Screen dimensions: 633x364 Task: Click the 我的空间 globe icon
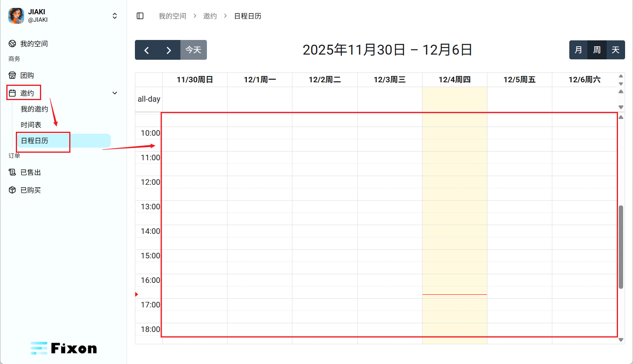click(x=12, y=44)
